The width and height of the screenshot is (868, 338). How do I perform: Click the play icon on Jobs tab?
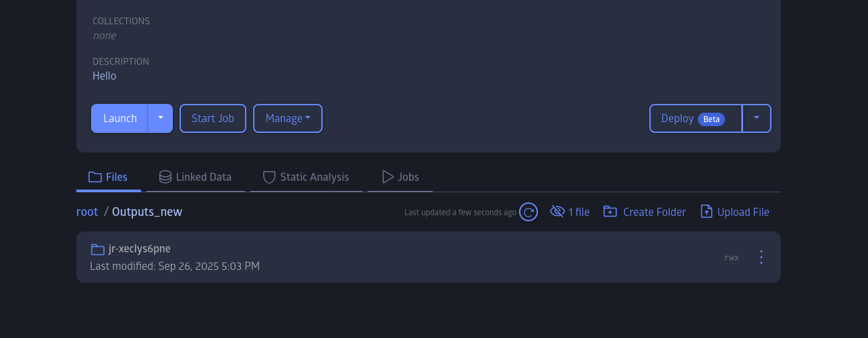(x=387, y=177)
